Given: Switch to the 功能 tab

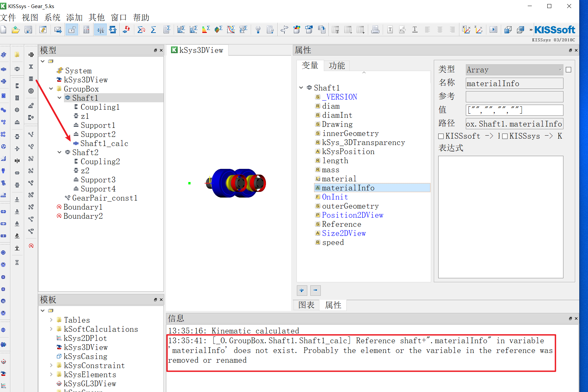Looking at the screenshot, I should tap(337, 66).
